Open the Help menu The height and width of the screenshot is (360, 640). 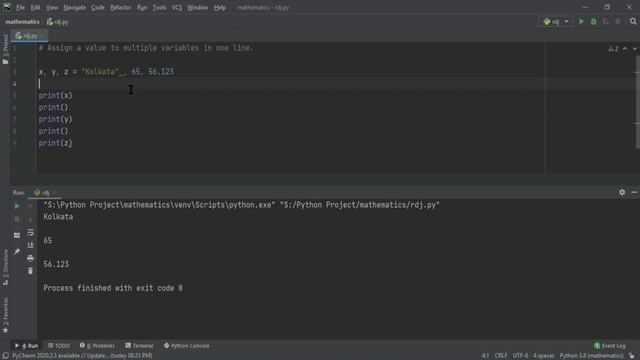(x=220, y=7)
